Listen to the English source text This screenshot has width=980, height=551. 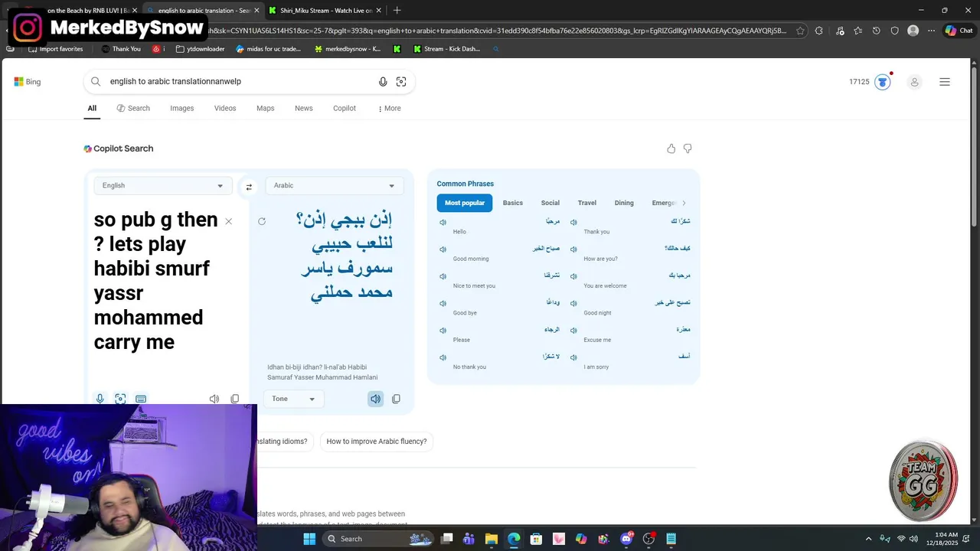pyautogui.click(x=214, y=399)
